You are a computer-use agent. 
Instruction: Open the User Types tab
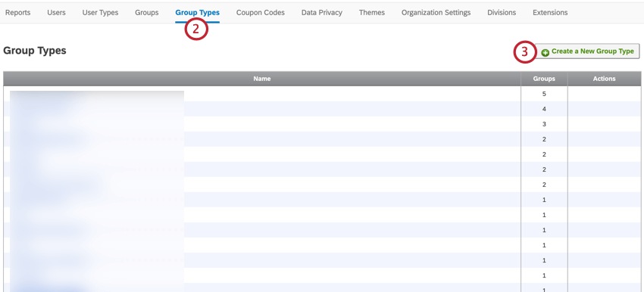100,13
